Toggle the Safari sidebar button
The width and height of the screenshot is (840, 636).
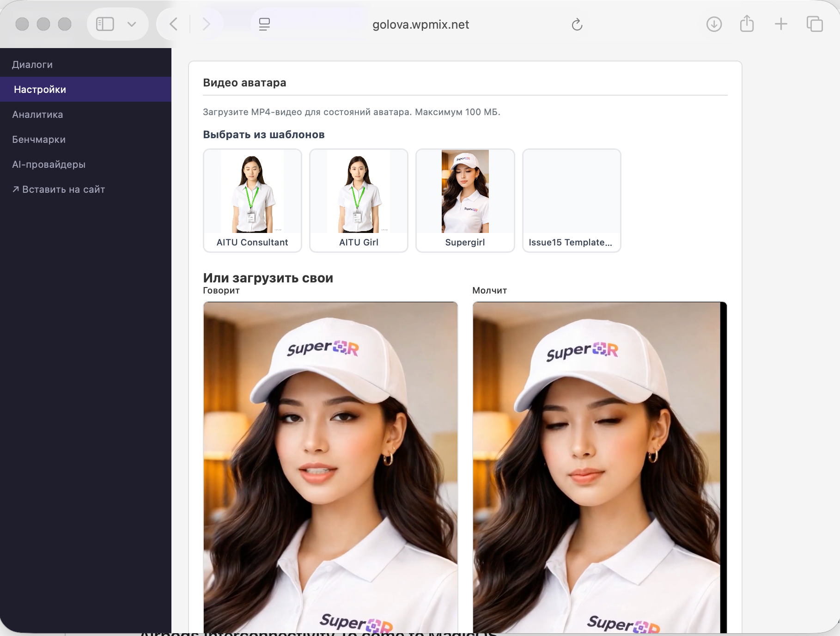pyautogui.click(x=105, y=24)
